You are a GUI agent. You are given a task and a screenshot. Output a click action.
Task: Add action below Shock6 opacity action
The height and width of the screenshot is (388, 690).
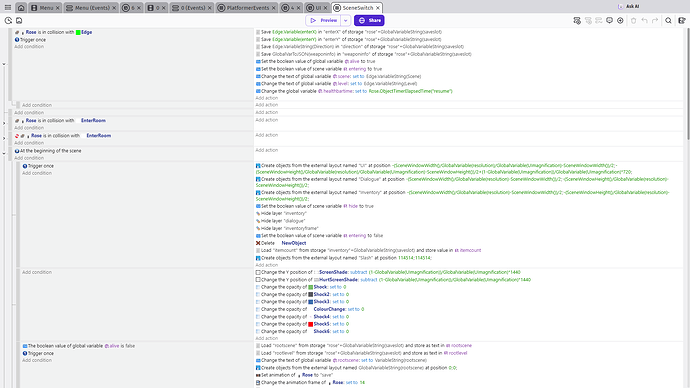267,339
